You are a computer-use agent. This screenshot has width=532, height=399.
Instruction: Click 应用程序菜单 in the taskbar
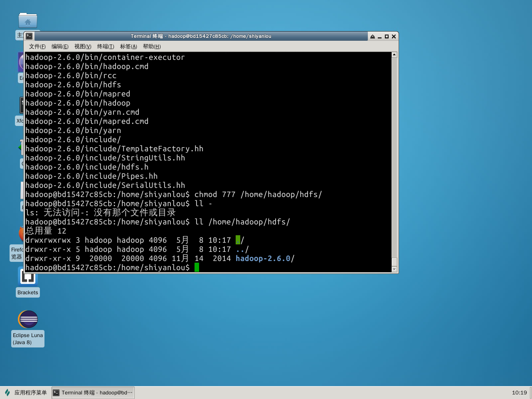pyautogui.click(x=30, y=392)
